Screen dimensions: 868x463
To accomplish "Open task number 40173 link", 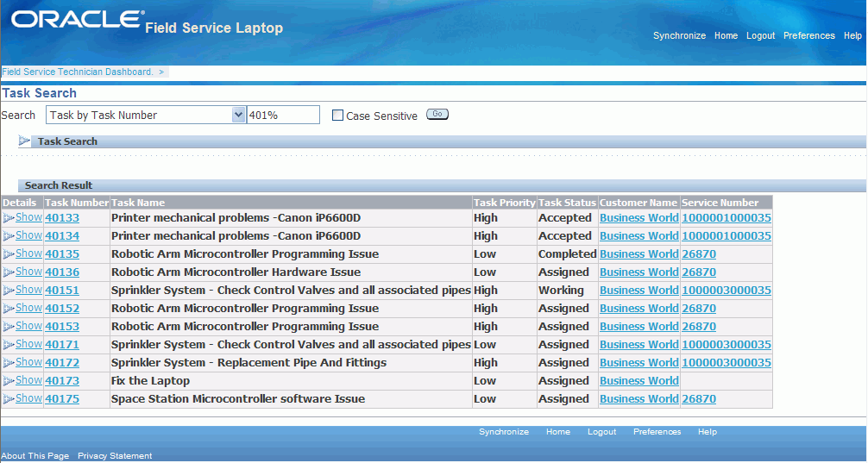I will [x=62, y=381].
